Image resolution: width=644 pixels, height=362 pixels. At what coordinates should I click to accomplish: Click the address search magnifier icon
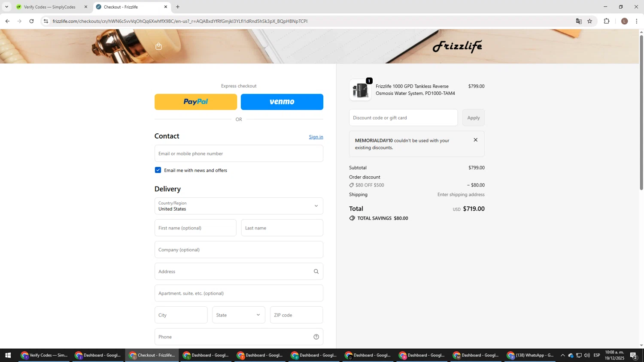tap(316, 271)
